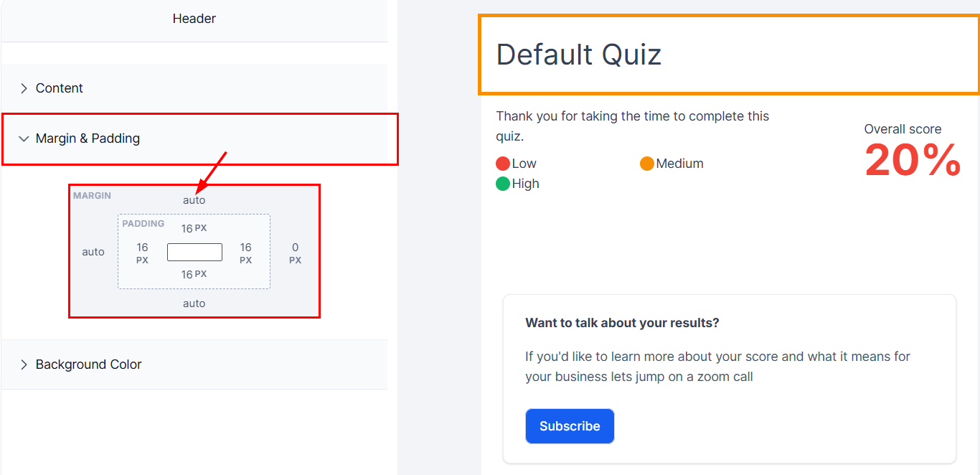980x475 pixels.
Task: Click the green High legend dot
Action: (x=503, y=184)
